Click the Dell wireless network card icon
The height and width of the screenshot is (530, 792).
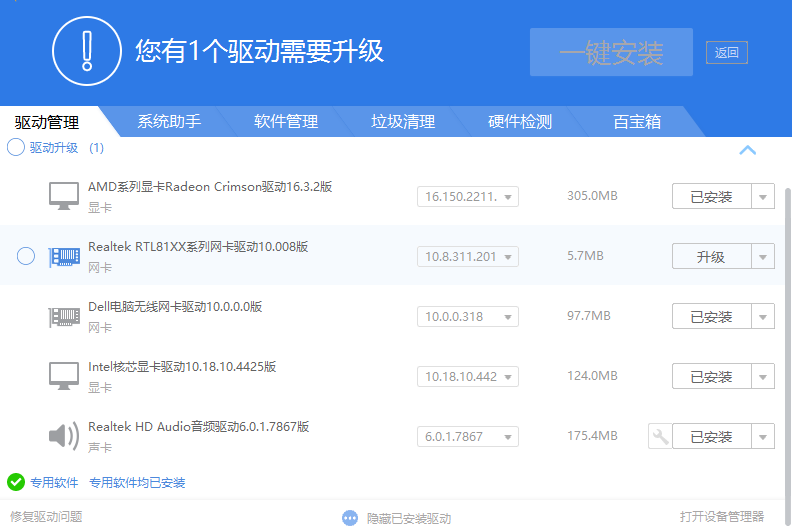64,317
